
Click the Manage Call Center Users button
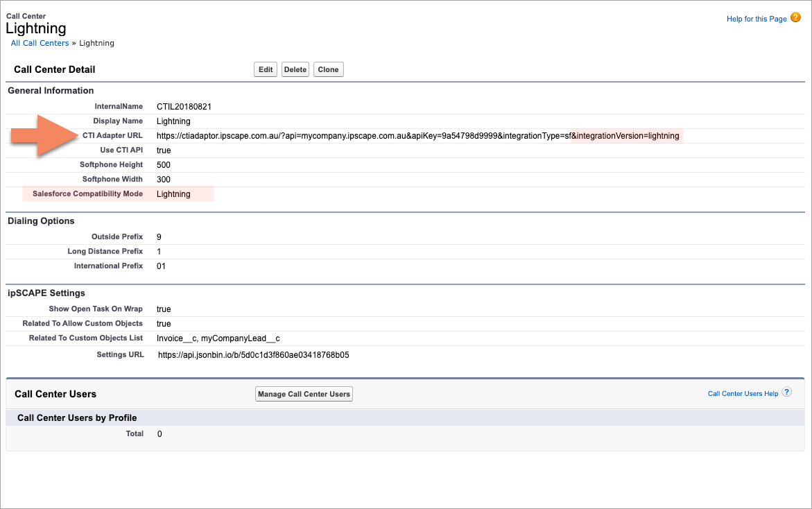[304, 393]
